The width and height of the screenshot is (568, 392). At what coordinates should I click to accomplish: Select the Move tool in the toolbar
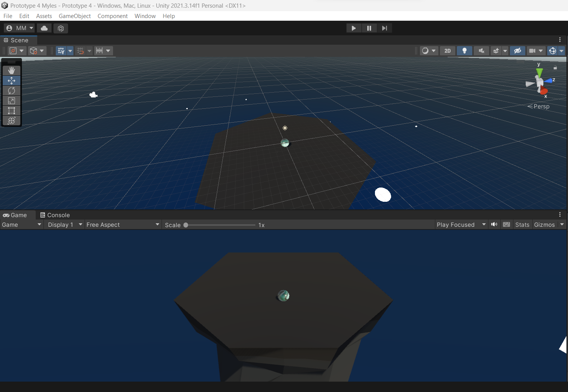click(x=12, y=81)
